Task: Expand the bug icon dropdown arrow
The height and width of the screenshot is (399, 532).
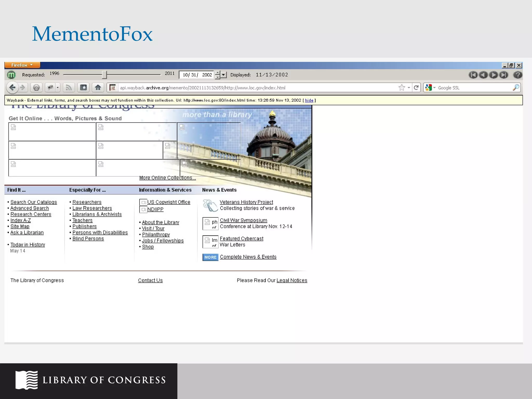Action: 58,88
